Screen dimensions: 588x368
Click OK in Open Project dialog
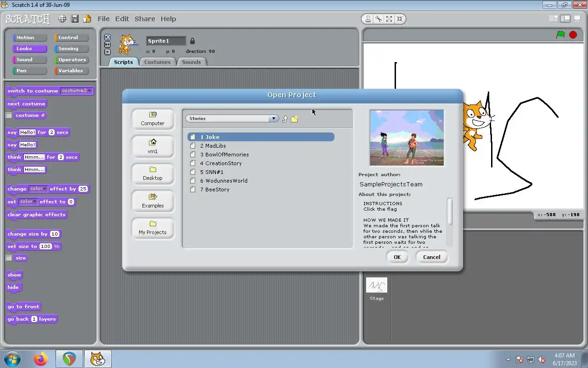point(397,257)
